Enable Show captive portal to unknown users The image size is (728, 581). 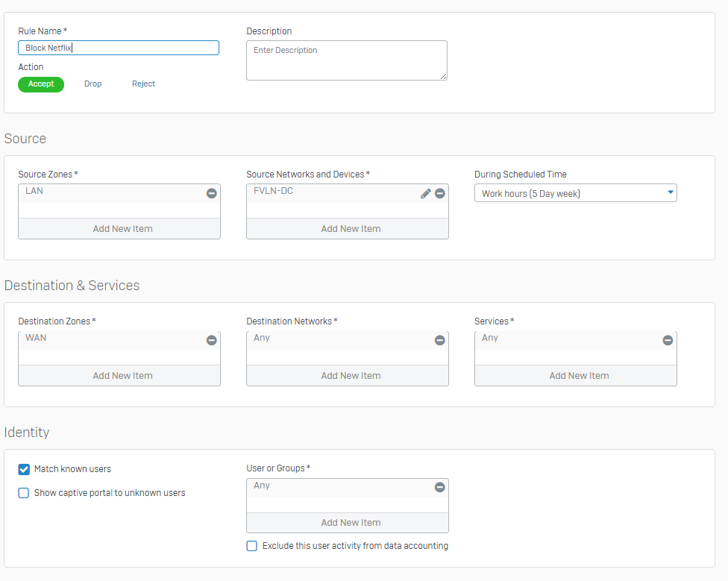pyautogui.click(x=24, y=493)
